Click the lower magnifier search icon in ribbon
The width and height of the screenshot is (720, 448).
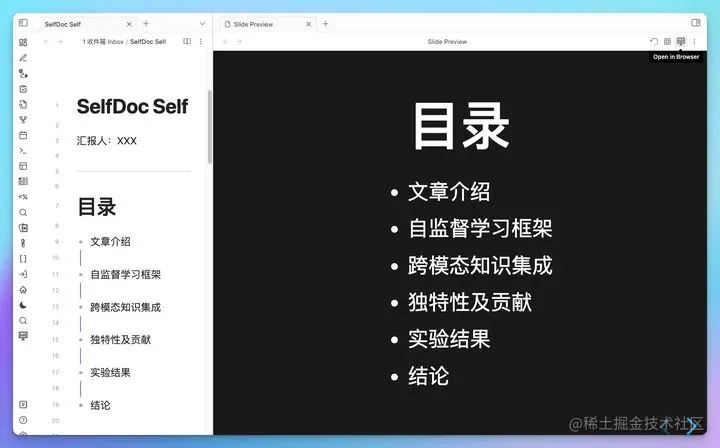tap(23, 320)
